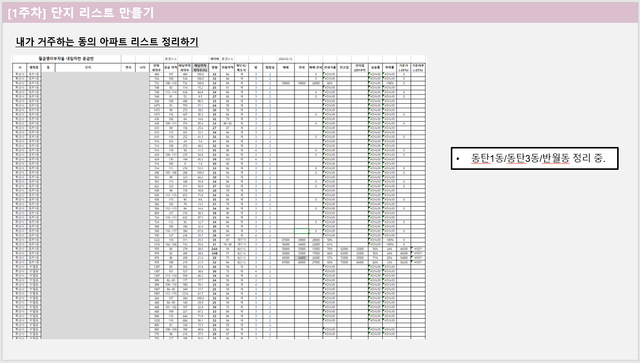Click the last column header labeled '(-25%)'
Viewport: 640px width, 363px height.
click(418, 68)
